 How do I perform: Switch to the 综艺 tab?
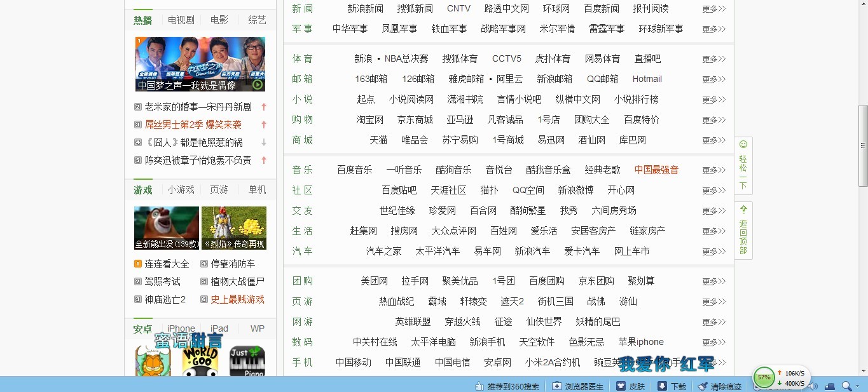pyautogui.click(x=258, y=20)
